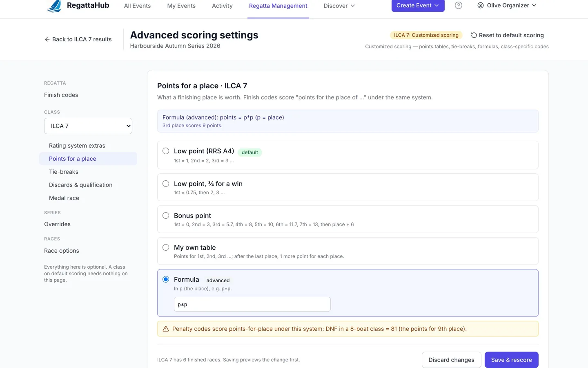
Task: Select the Formula advanced radio button
Action: pyautogui.click(x=166, y=279)
